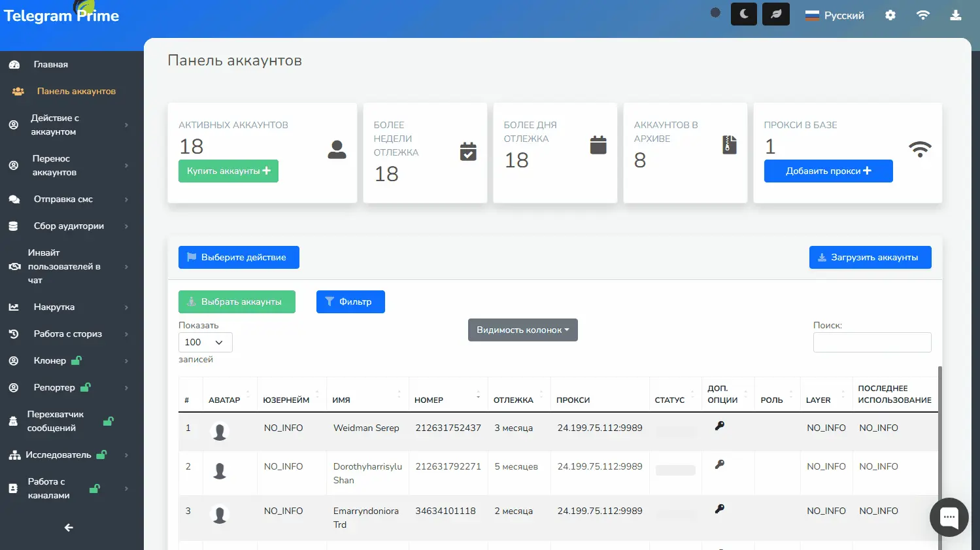Screen dimensions: 980x550
Task: Click the Загрузить аккаунты button
Action: [x=870, y=257]
